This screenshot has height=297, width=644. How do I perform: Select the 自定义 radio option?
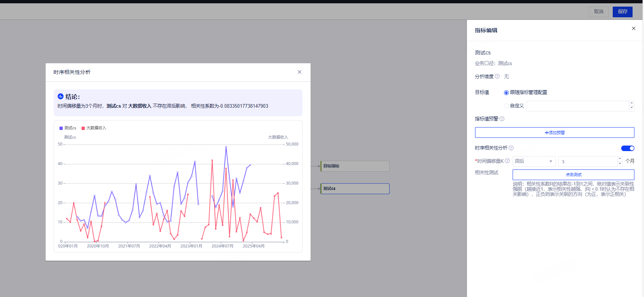coord(506,106)
